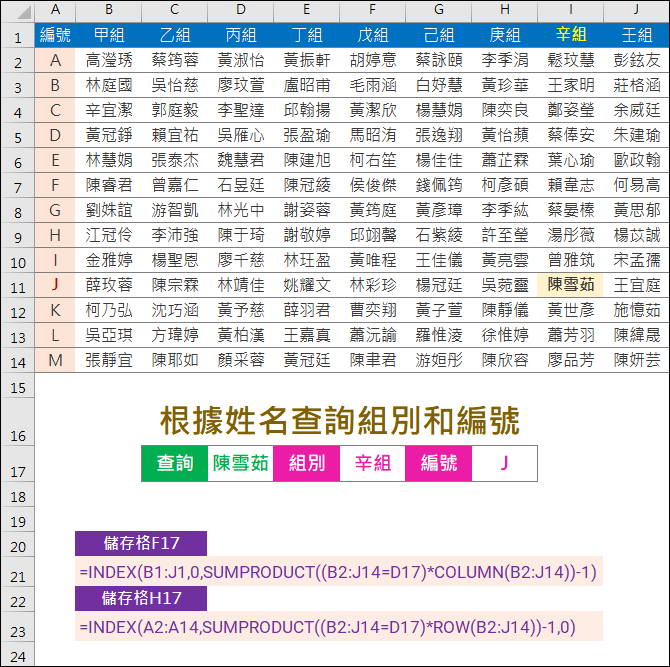Screen dimensions: 670x667
Task: Click the title 根據姓名查詢組別和編號
Action: pos(340,421)
